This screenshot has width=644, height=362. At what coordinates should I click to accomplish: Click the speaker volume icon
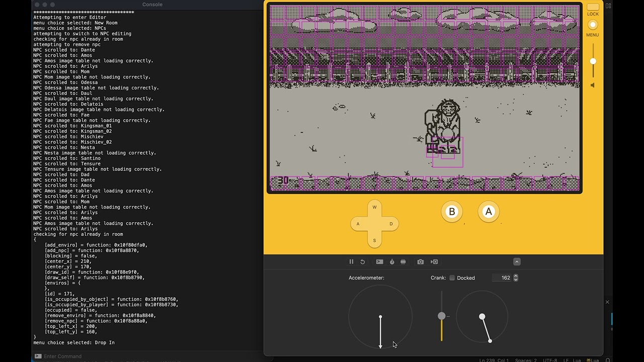(x=593, y=85)
